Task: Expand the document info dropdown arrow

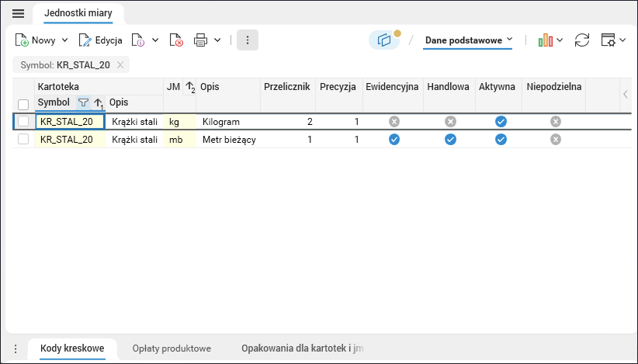Action: point(155,40)
